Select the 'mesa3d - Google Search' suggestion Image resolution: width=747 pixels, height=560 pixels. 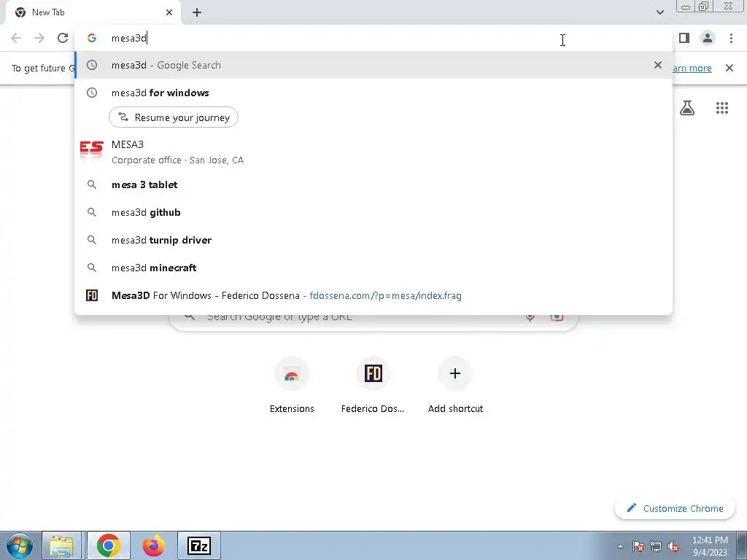tap(373, 65)
